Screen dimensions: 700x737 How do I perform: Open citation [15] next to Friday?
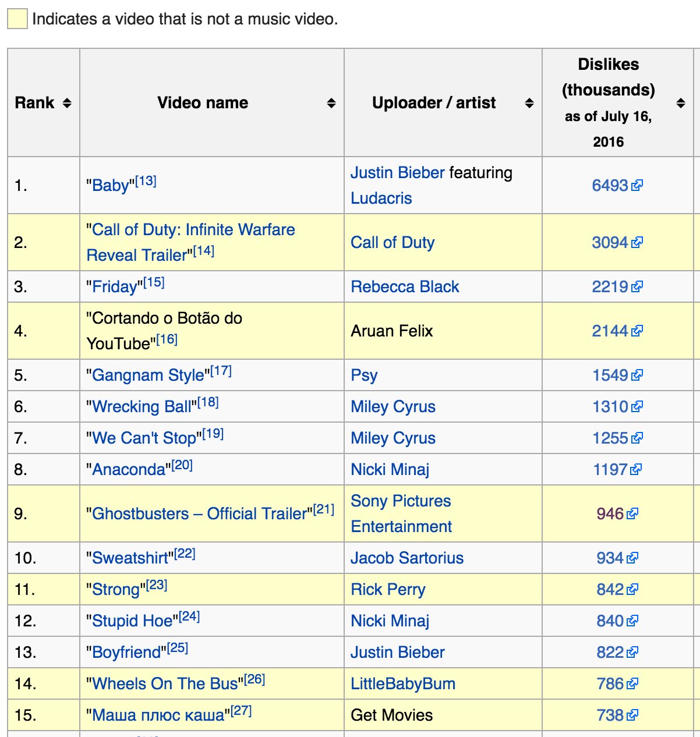(154, 282)
